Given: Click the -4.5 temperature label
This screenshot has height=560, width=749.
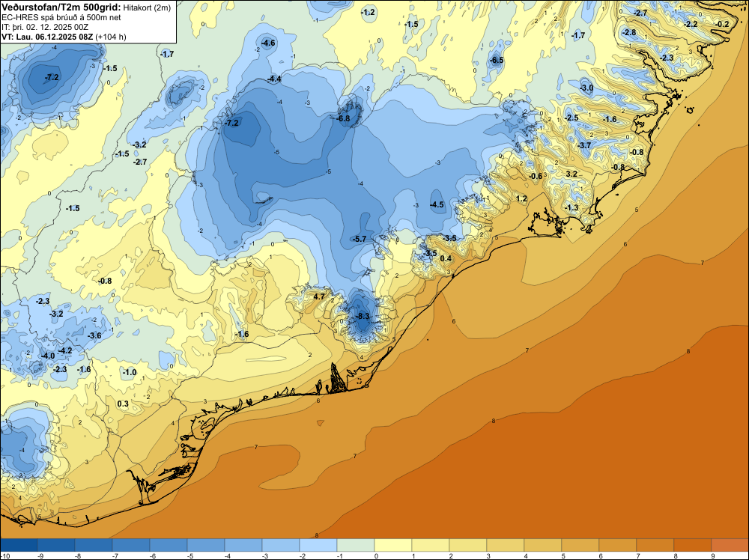Looking at the screenshot, I should coord(437,205).
